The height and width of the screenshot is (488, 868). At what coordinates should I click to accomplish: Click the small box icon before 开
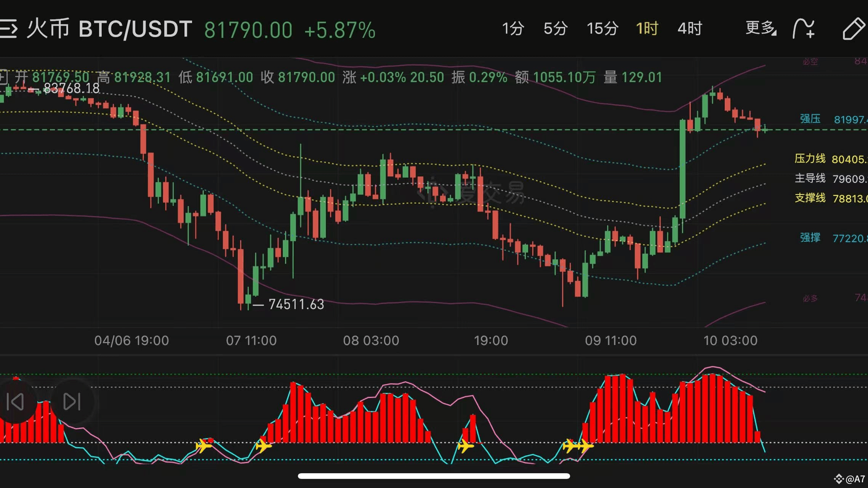(x=3, y=77)
